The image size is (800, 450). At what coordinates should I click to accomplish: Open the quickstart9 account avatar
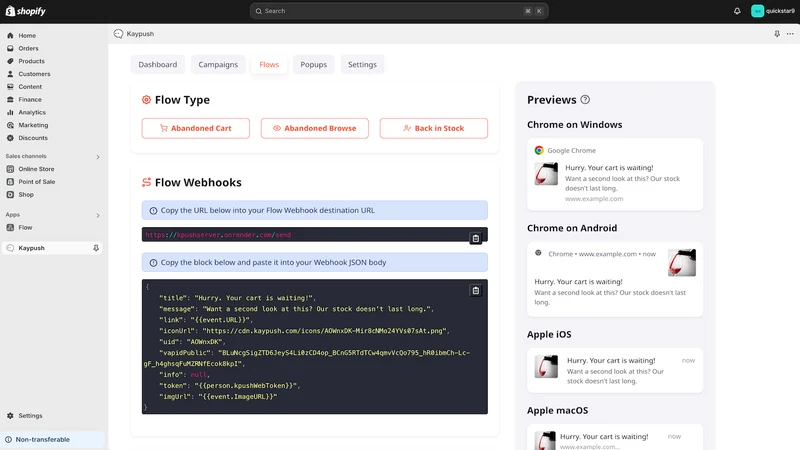(x=757, y=11)
